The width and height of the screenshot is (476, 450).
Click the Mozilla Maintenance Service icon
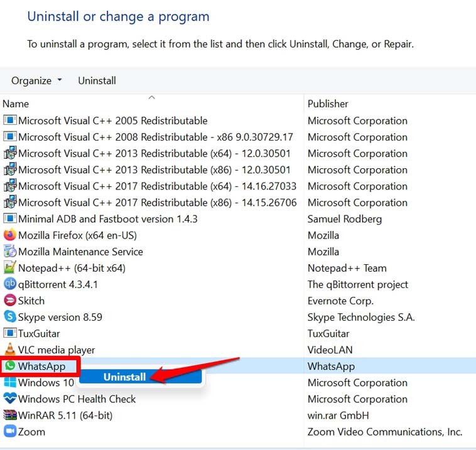(9, 251)
